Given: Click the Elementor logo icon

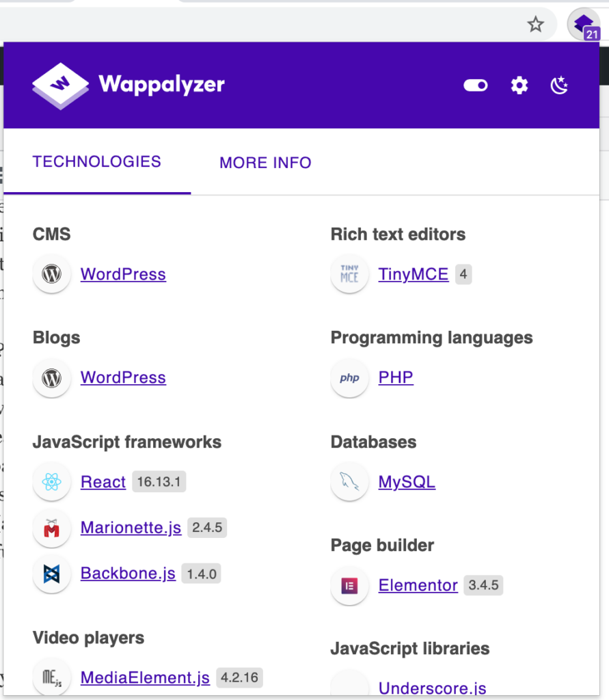Looking at the screenshot, I should 349,586.
